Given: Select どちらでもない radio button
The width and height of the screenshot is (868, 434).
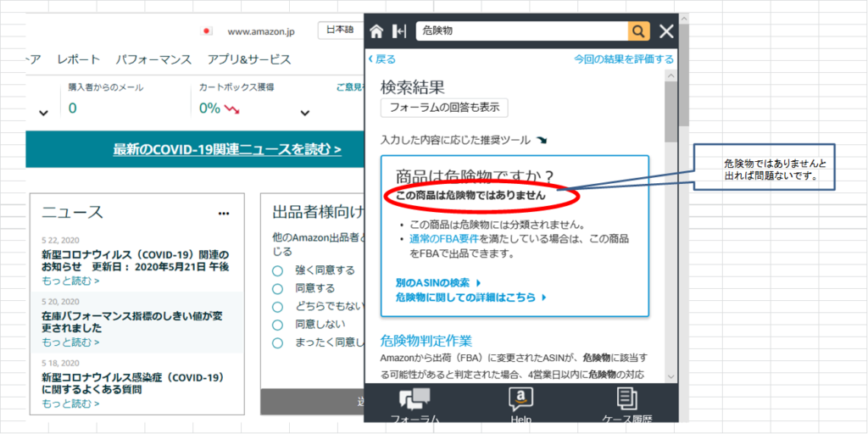Looking at the screenshot, I should [278, 307].
